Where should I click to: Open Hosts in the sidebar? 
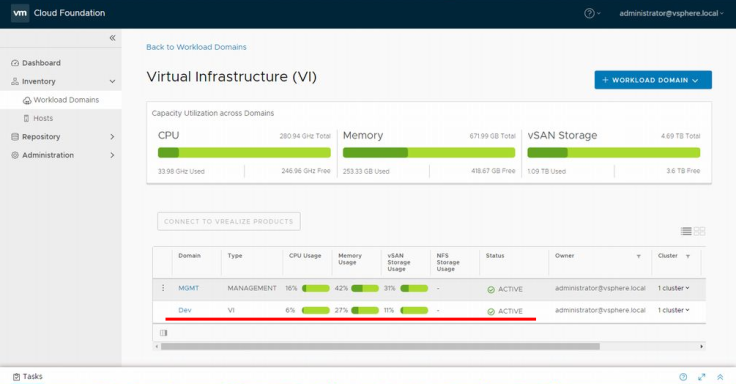tap(43, 118)
